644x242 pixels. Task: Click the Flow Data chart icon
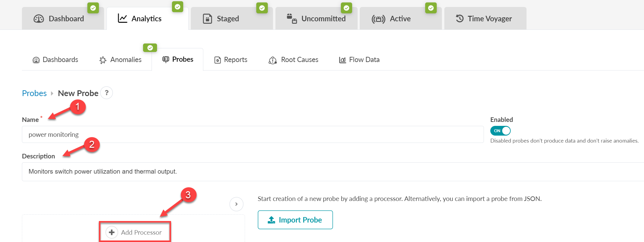pyautogui.click(x=342, y=60)
